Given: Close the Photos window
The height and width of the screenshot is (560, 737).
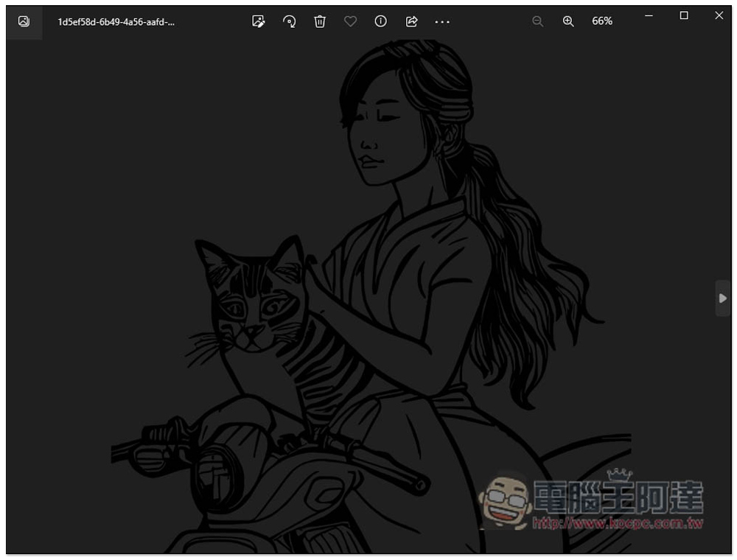Looking at the screenshot, I should click(x=719, y=15).
